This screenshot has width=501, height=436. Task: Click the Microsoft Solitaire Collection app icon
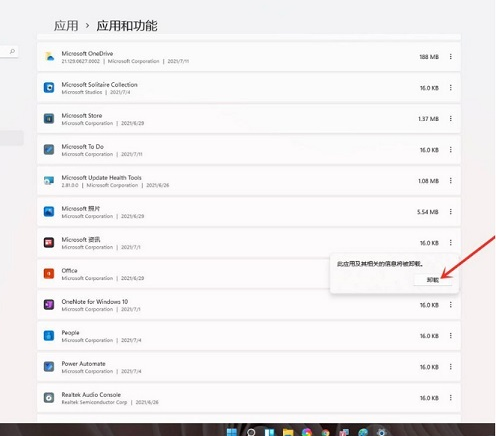pyautogui.click(x=49, y=87)
